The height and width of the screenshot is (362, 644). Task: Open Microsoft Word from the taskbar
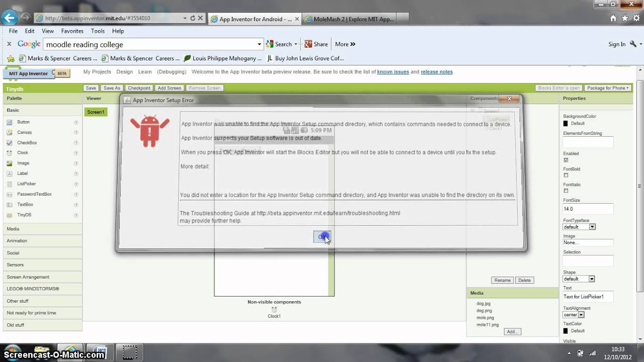100,352
